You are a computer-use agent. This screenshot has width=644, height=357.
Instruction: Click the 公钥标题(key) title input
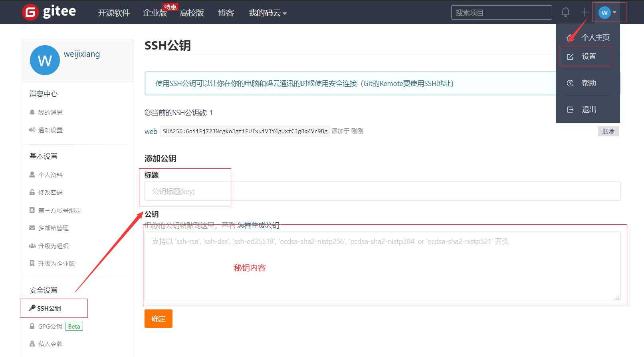point(382,191)
